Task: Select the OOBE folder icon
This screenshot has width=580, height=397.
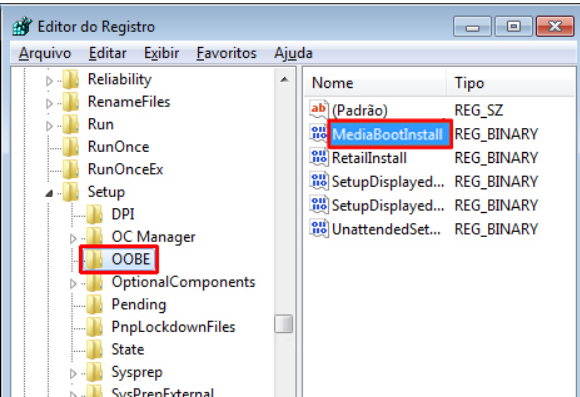Action: pos(95,259)
